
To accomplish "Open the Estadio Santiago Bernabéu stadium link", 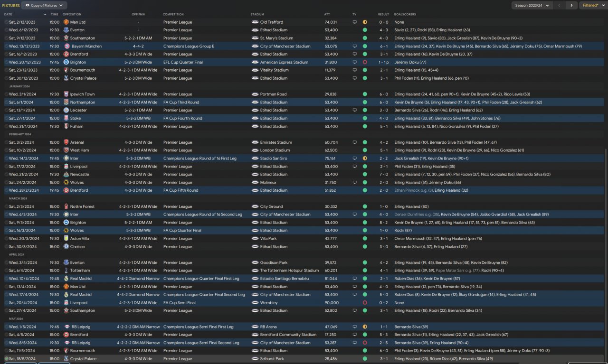I will click(285, 279).
